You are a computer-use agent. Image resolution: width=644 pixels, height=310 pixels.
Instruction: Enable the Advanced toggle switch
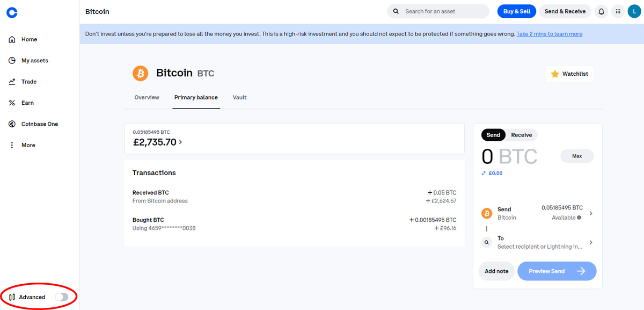pyautogui.click(x=62, y=297)
